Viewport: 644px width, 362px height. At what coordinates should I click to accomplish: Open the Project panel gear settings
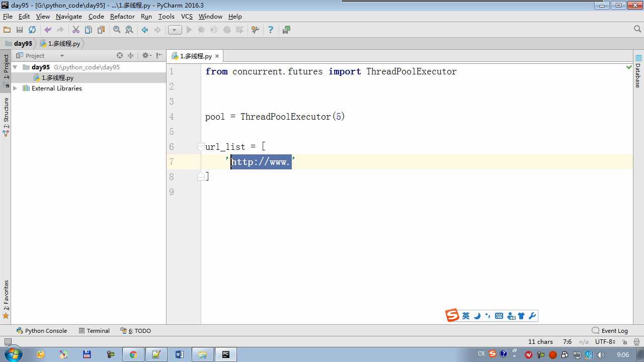146,56
